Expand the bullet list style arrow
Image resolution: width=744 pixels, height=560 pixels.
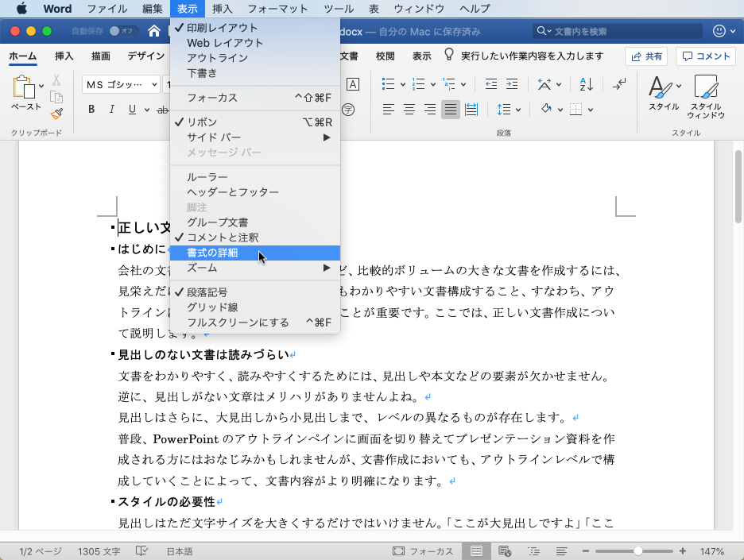tap(403, 85)
